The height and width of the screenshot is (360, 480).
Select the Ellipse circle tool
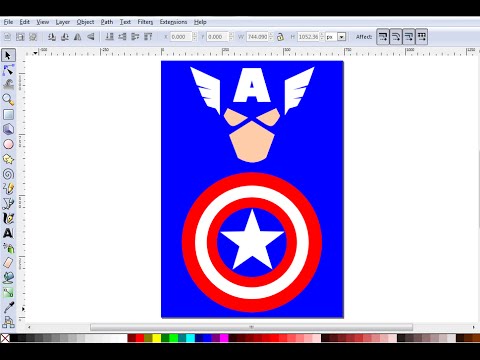coord(8,144)
